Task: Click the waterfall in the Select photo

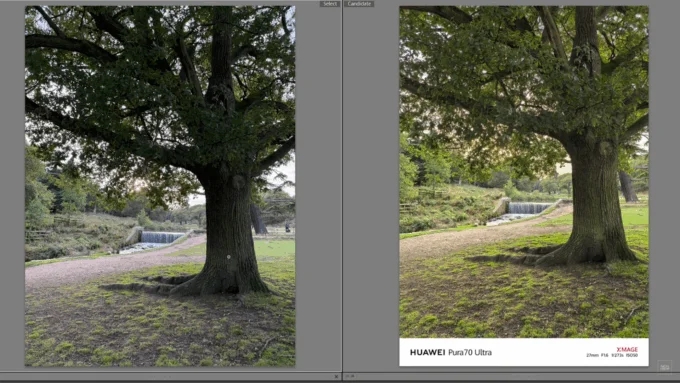Action: (x=161, y=237)
